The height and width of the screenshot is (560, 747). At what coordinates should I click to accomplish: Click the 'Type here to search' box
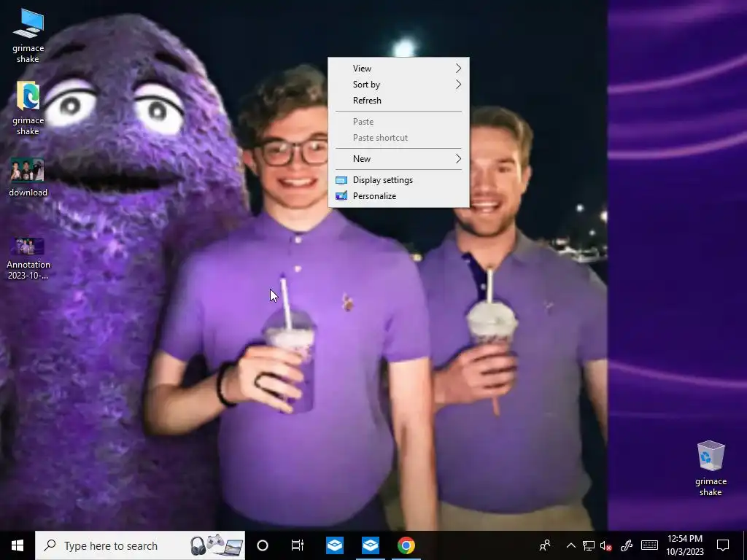click(140, 545)
